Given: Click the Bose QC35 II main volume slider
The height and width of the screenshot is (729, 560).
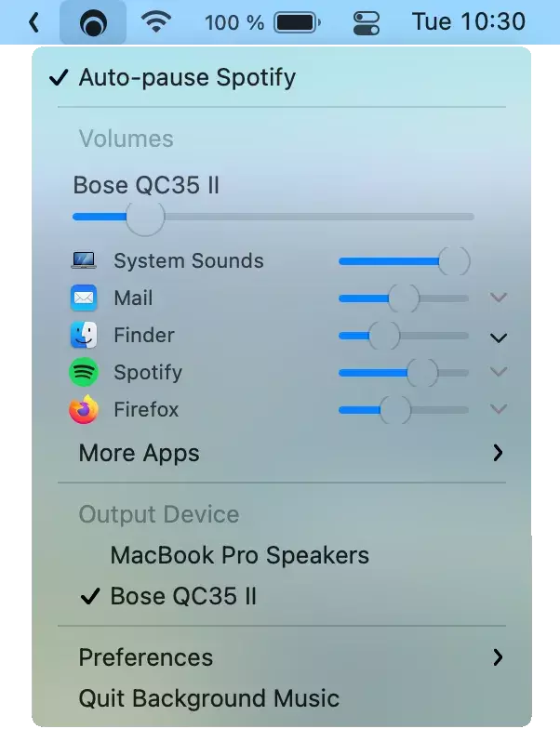Looking at the screenshot, I should point(273,217).
